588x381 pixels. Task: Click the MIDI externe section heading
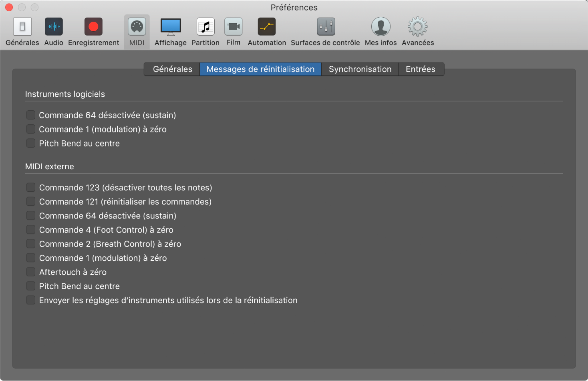point(50,166)
